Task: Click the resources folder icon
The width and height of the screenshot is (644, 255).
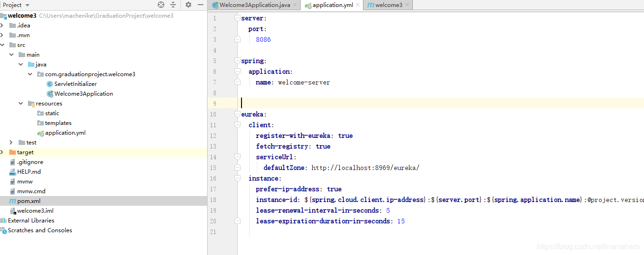Action: click(31, 103)
